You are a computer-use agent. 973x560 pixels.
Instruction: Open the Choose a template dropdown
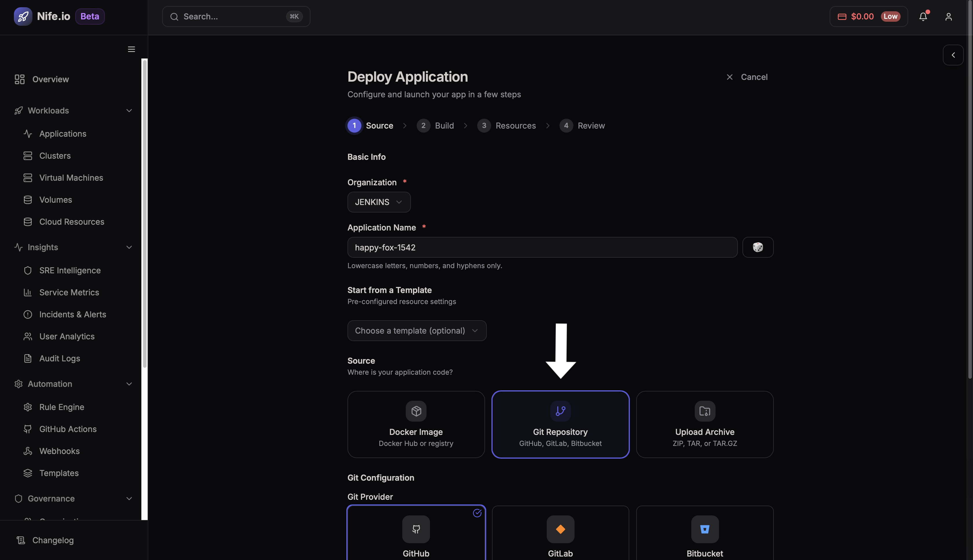click(416, 330)
